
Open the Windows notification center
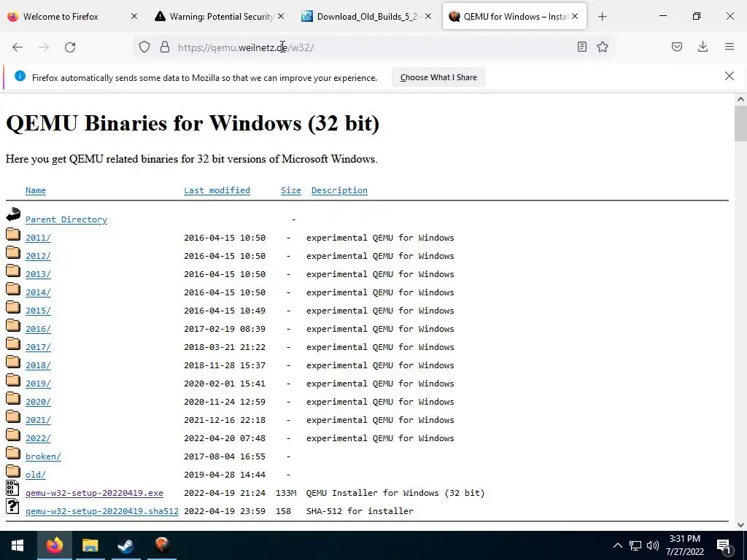pos(724,545)
